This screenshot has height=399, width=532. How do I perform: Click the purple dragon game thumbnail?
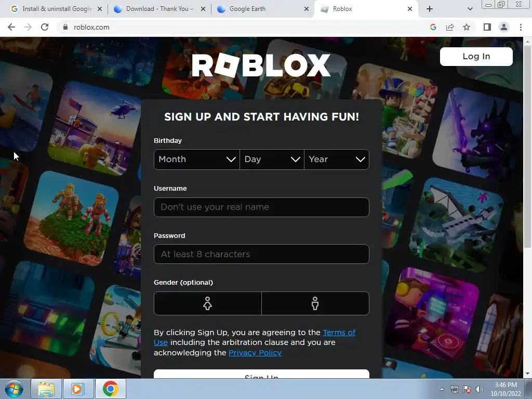[478, 134]
